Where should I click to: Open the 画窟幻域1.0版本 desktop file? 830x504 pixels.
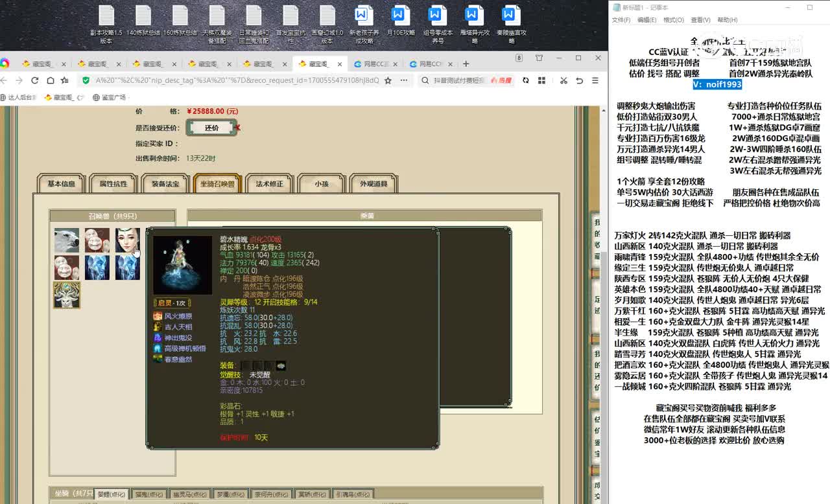327,25
